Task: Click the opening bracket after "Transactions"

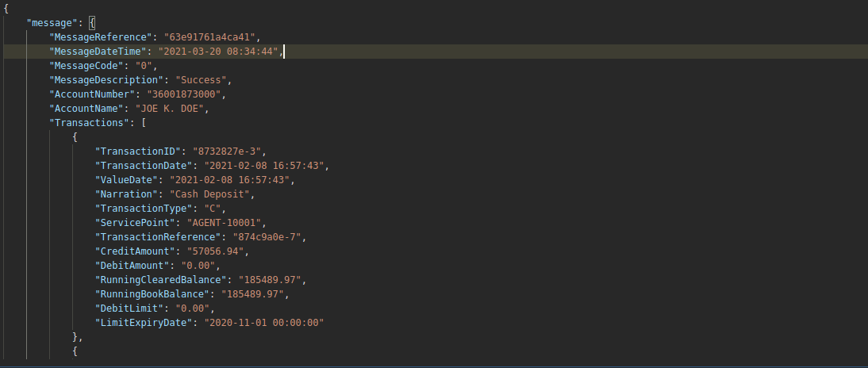Action: click(x=143, y=123)
